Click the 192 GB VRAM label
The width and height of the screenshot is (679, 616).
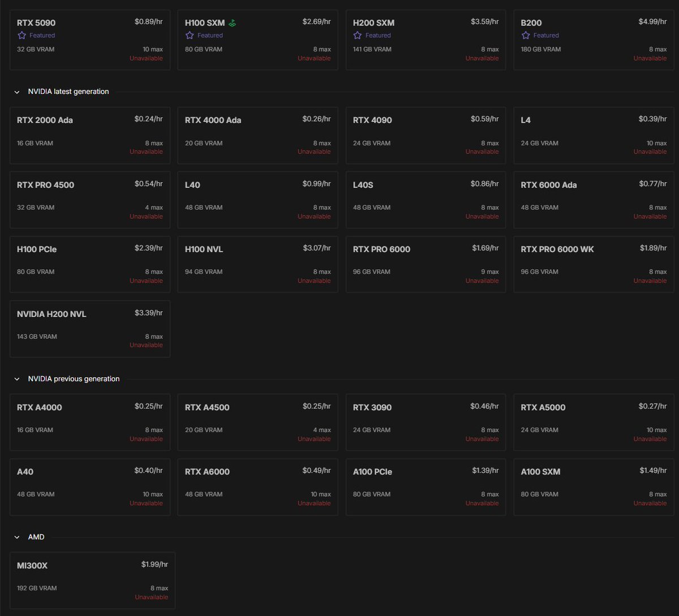37,588
